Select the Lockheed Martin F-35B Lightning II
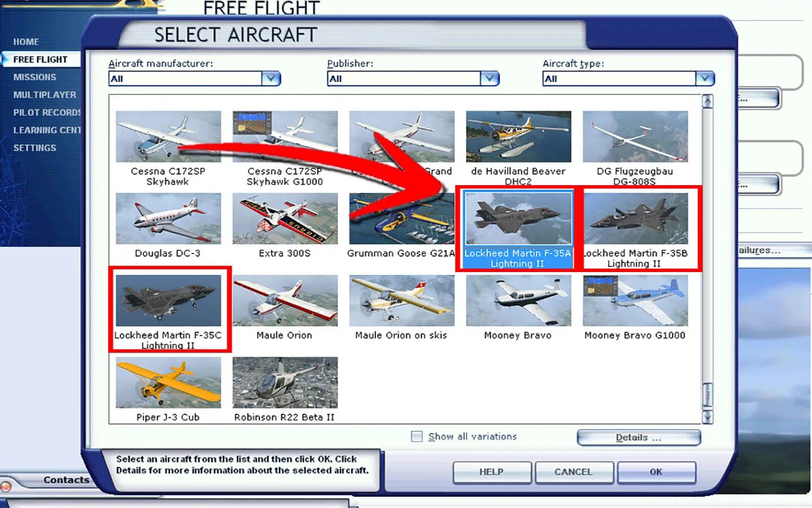 [635, 218]
